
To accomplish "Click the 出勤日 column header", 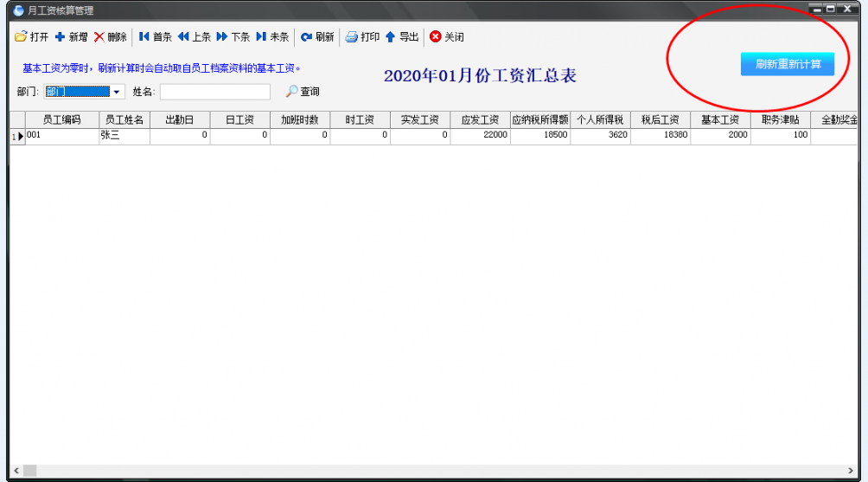I will click(180, 119).
